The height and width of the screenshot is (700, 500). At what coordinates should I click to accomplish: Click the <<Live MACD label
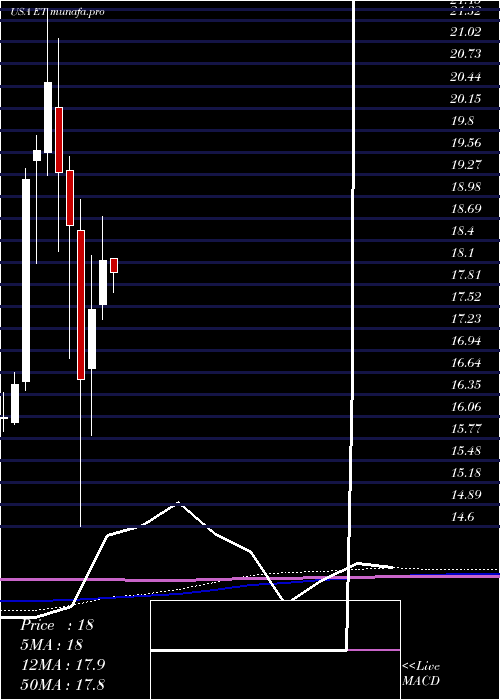421,673
